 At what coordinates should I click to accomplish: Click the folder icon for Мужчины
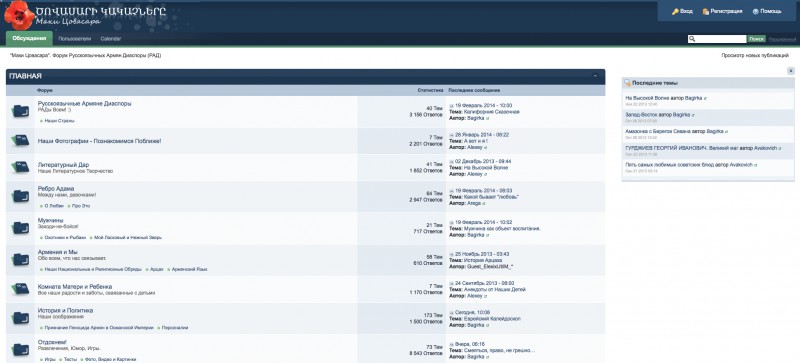pos(20,228)
